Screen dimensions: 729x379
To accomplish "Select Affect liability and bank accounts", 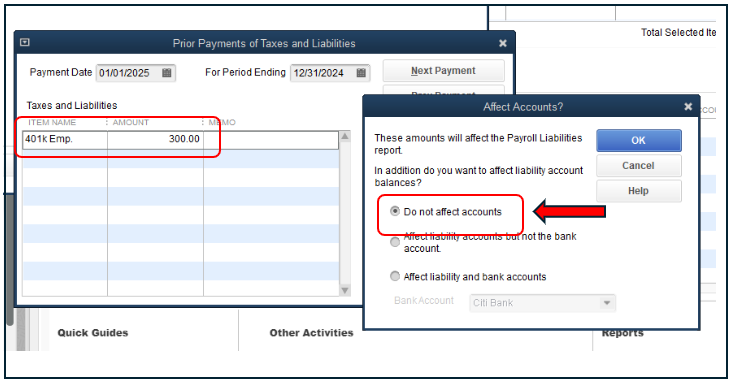I will pyautogui.click(x=395, y=276).
